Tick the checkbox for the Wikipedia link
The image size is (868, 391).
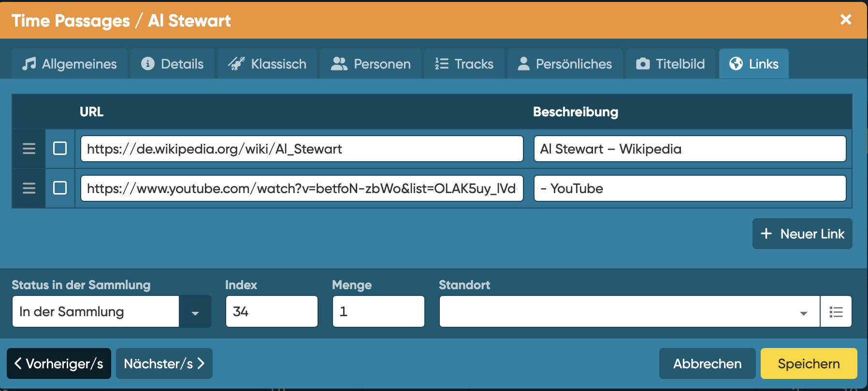point(60,149)
